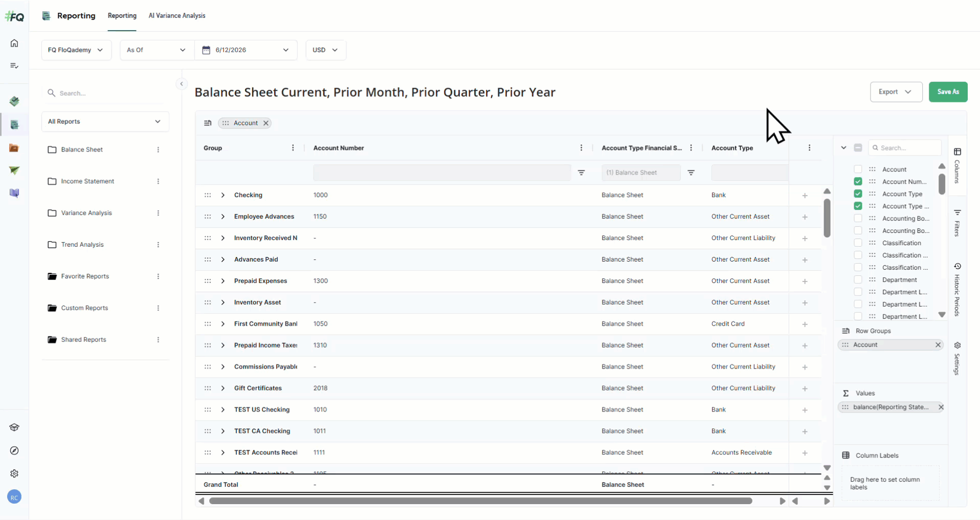This screenshot has width=980, height=520.
Task: Open the green paper plane sidebar icon
Action: (14, 170)
